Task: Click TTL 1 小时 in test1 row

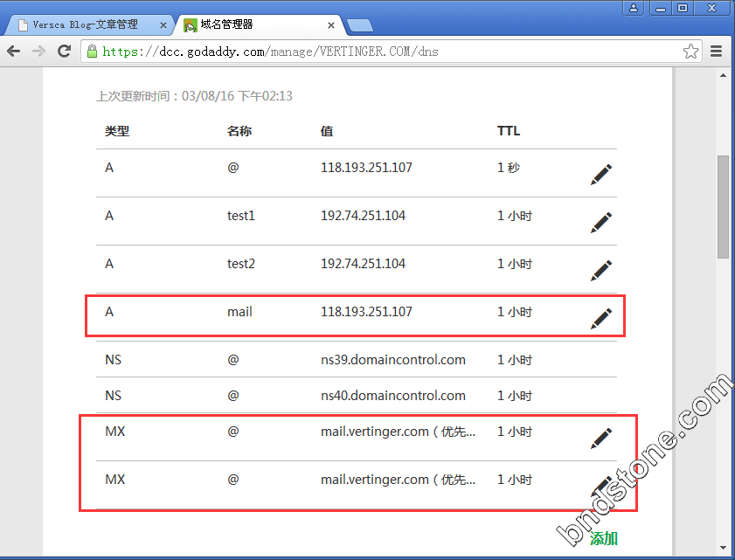Action: pyautogui.click(x=515, y=216)
